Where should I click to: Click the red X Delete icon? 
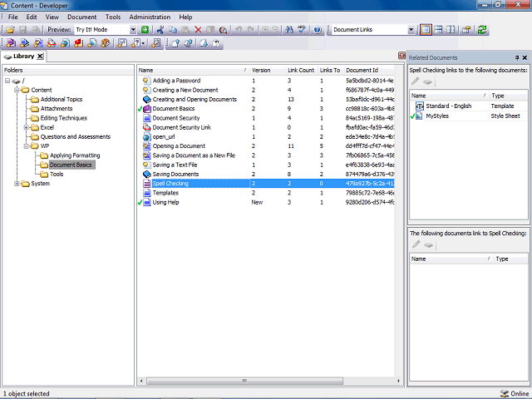pos(198,30)
